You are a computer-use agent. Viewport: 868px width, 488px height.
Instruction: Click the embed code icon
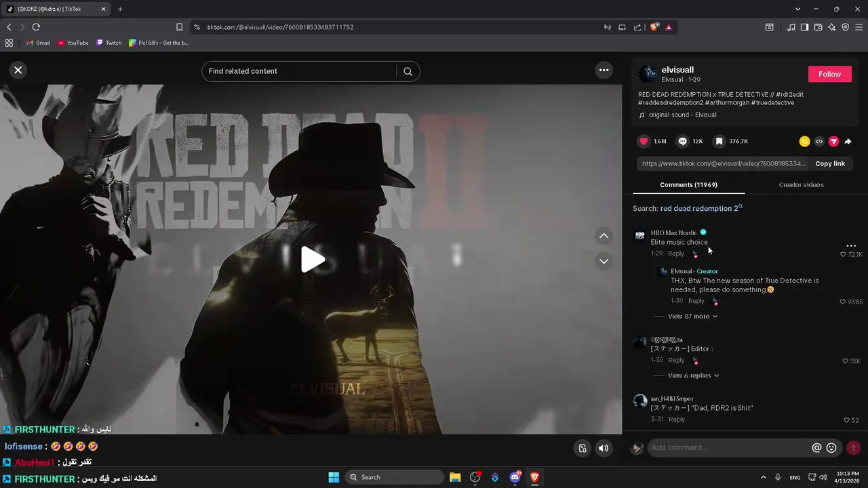819,142
